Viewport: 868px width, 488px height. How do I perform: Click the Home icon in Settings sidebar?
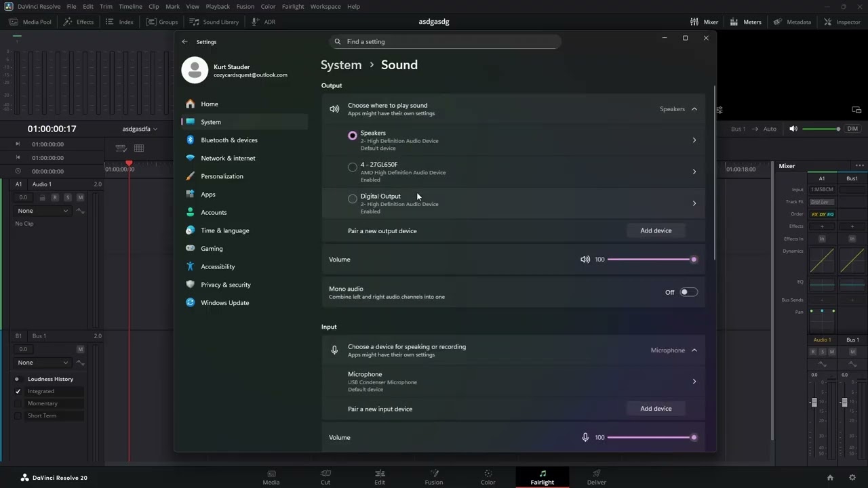tap(191, 104)
